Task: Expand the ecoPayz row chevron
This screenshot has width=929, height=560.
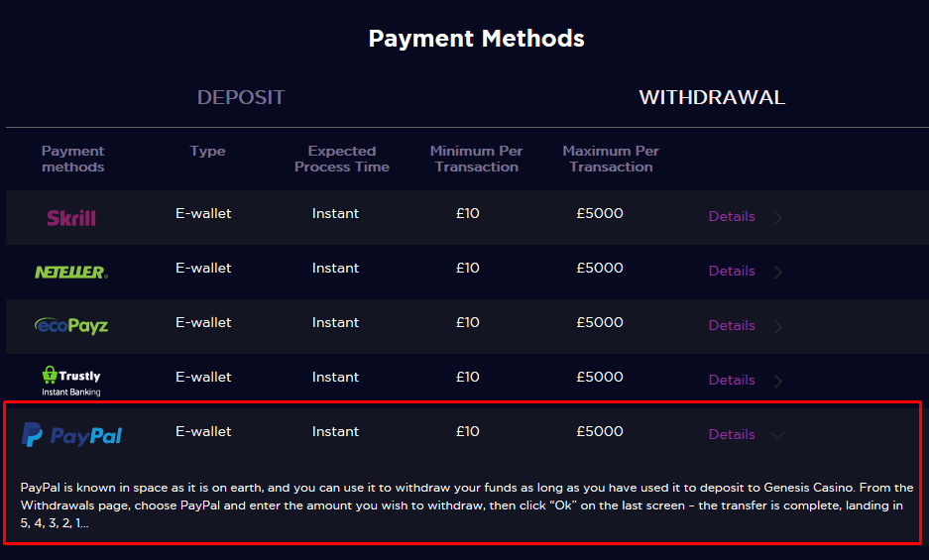Action: pos(778,326)
